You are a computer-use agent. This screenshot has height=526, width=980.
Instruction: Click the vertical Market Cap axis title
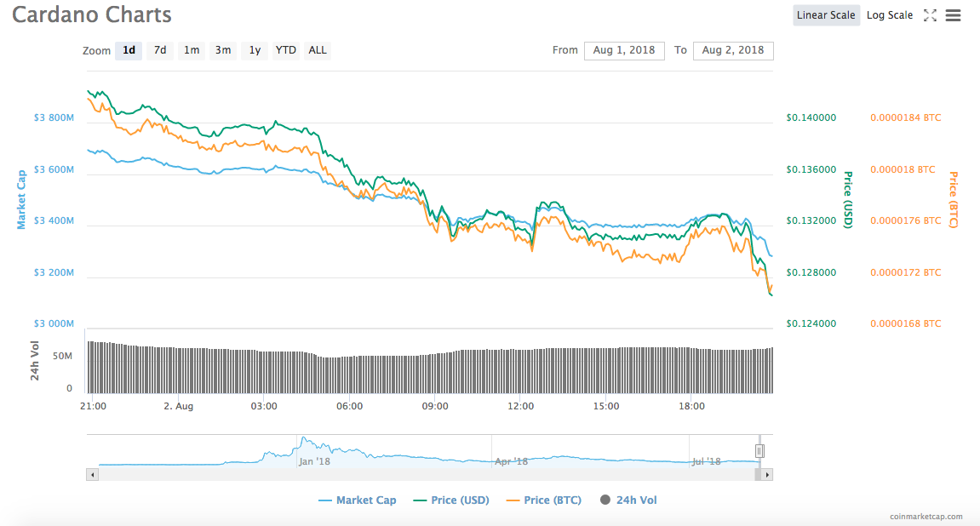click(21, 200)
